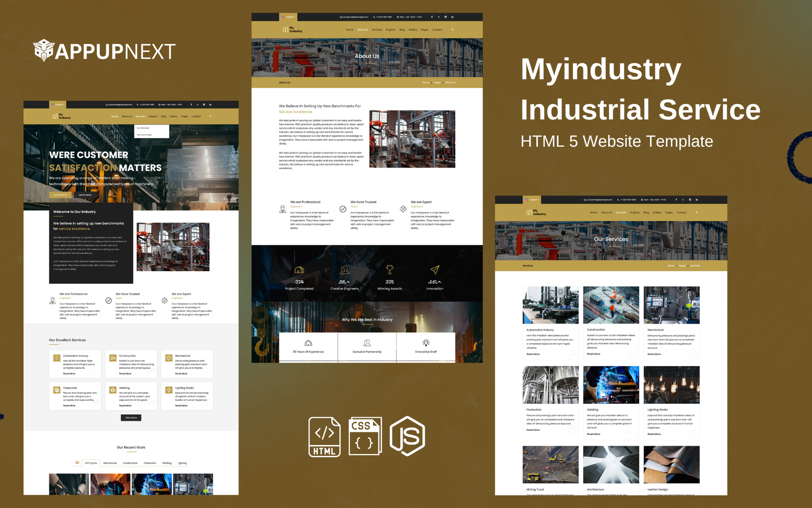Select Services Single from the open Services dropdown
This screenshot has width=812, height=508.
pyautogui.click(x=144, y=135)
